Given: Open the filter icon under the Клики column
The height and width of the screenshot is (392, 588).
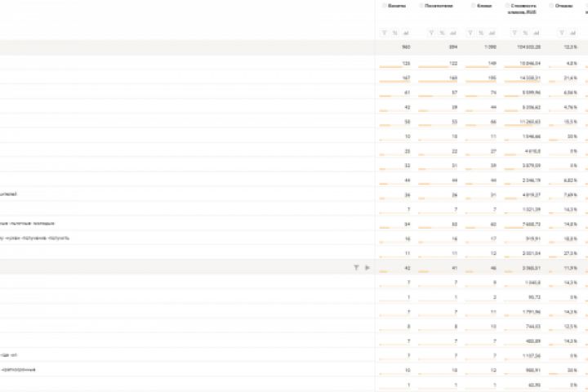Looking at the screenshot, I should [470, 33].
